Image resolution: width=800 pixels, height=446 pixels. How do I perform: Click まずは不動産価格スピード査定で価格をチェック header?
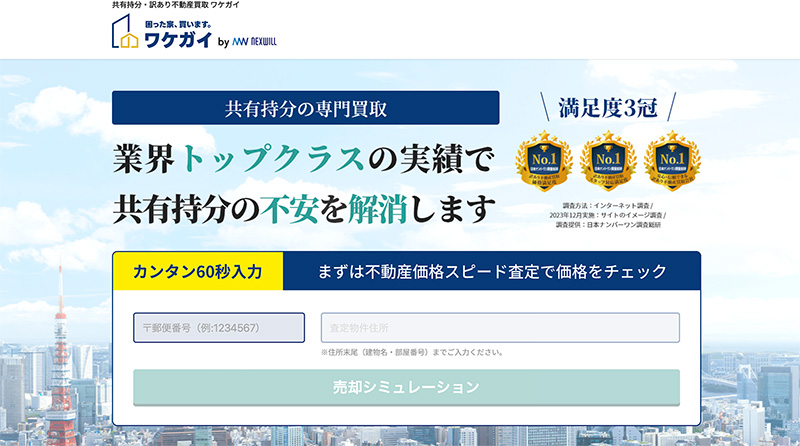click(x=492, y=271)
